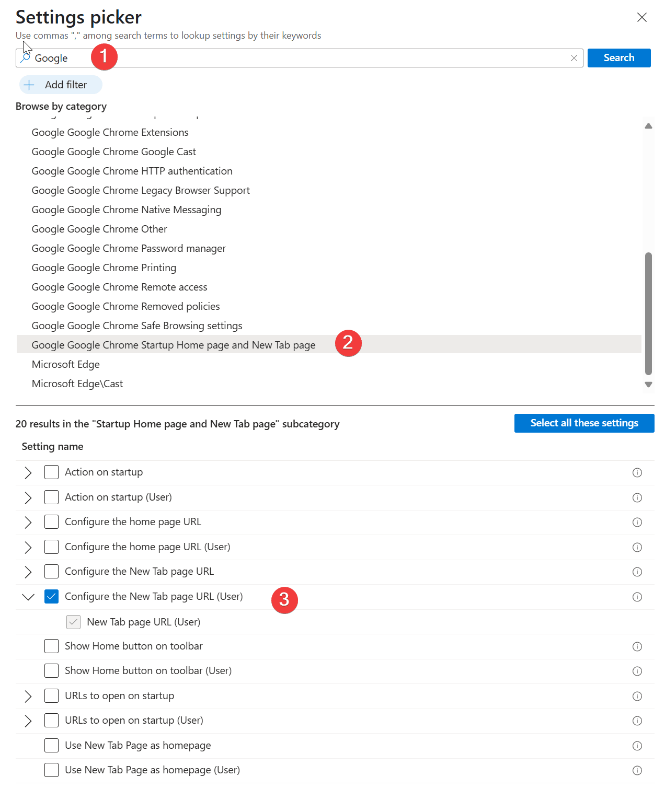Image resolution: width=665 pixels, height=812 pixels.
Task: Check the Action on startup checkbox
Action: pos(51,472)
